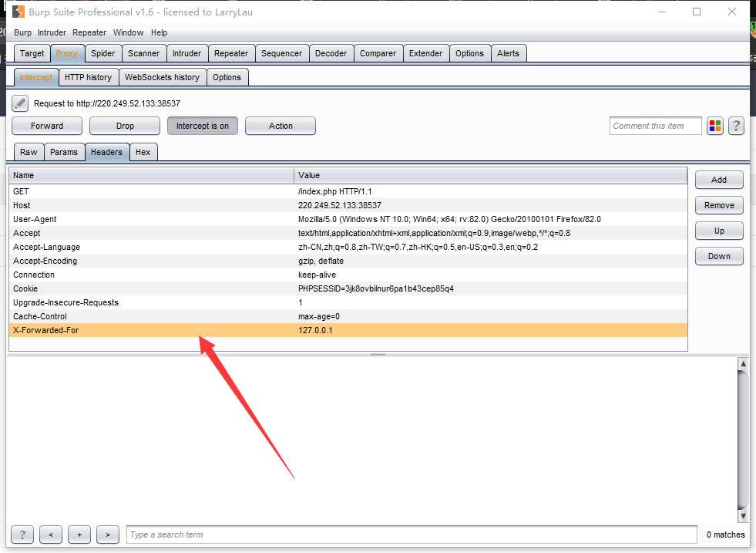
Task: Open the Decoder tab
Action: (331, 53)
